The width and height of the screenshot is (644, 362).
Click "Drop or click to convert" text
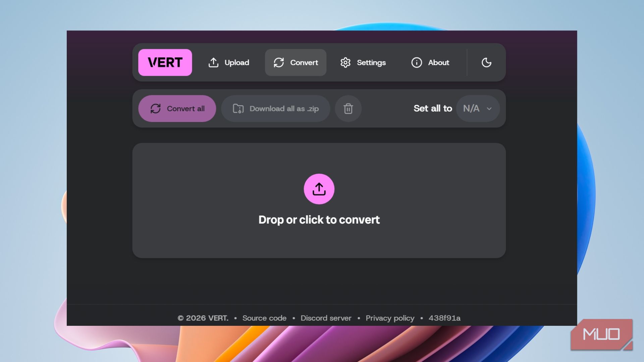click(319, 220)
